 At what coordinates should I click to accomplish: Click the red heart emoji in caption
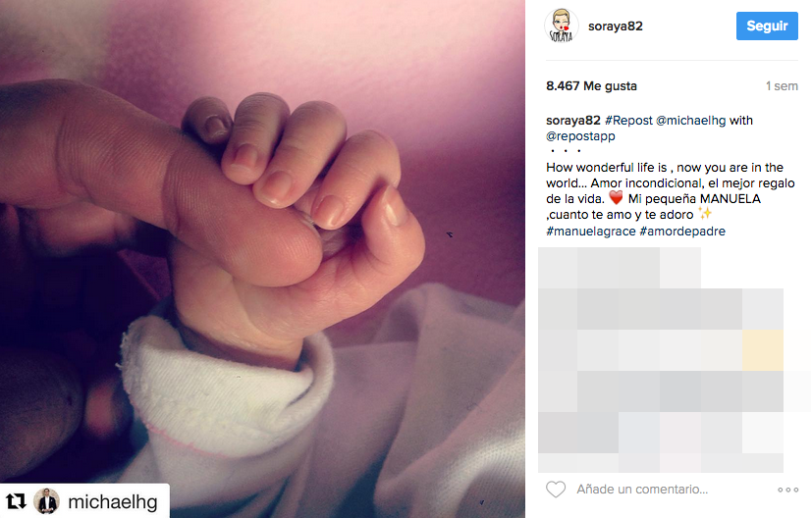click(616, 198)
